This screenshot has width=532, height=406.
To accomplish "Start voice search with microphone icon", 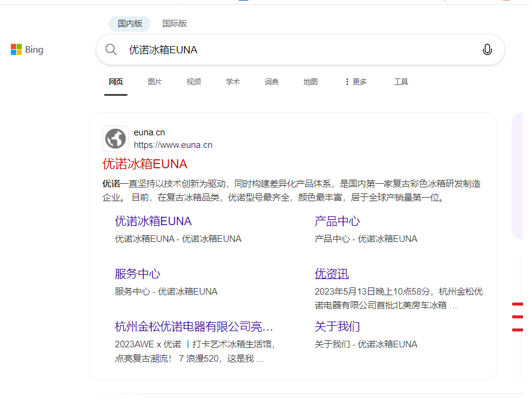I will [487, 50].
